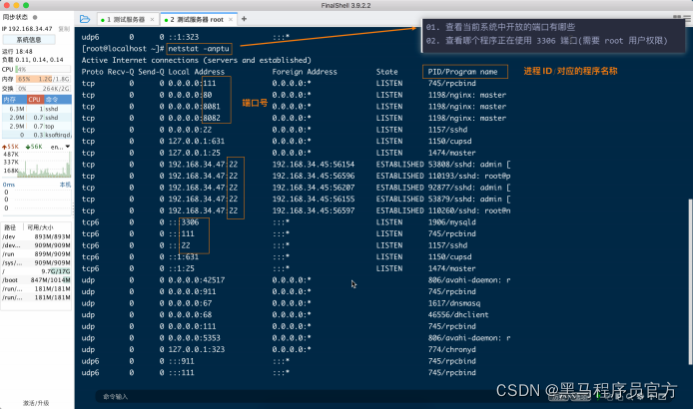Close the '2 测试服务器 root' tab
Screen dimensions: 694x409
point(231,19)
